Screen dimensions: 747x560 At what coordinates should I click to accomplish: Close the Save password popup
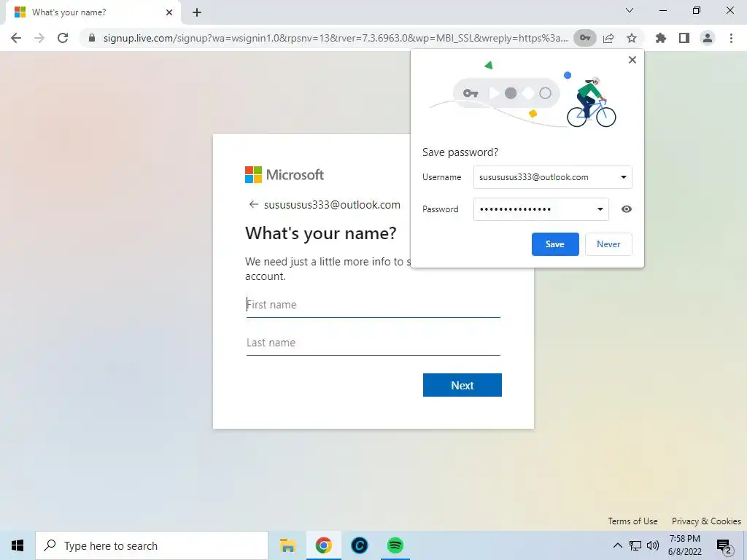[x=632, y=60]
